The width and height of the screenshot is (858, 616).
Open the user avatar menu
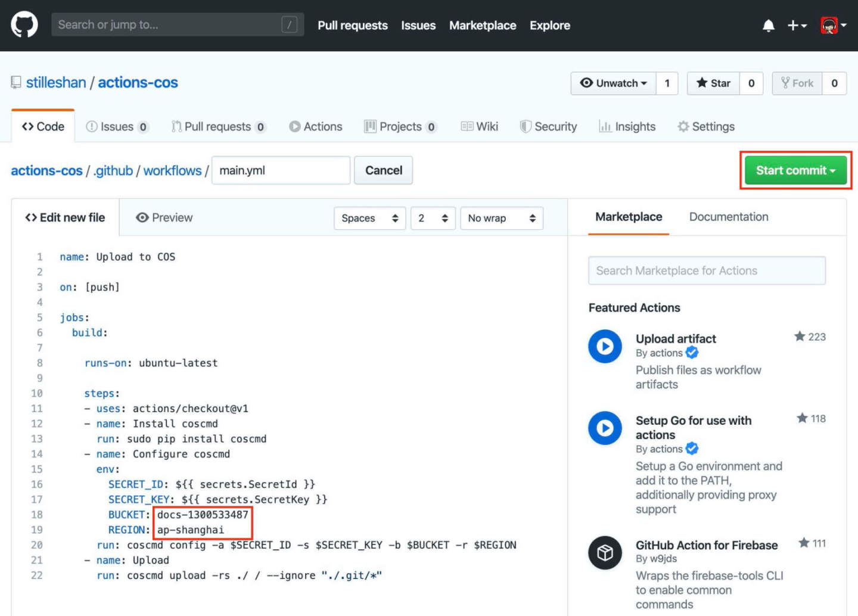pos(834,26)
